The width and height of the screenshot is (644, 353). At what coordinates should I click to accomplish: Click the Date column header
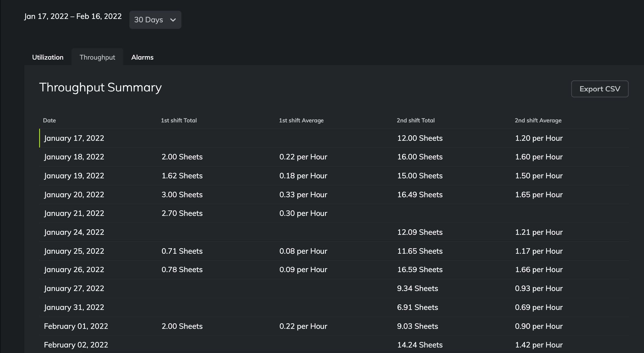[x=49, y=120]
